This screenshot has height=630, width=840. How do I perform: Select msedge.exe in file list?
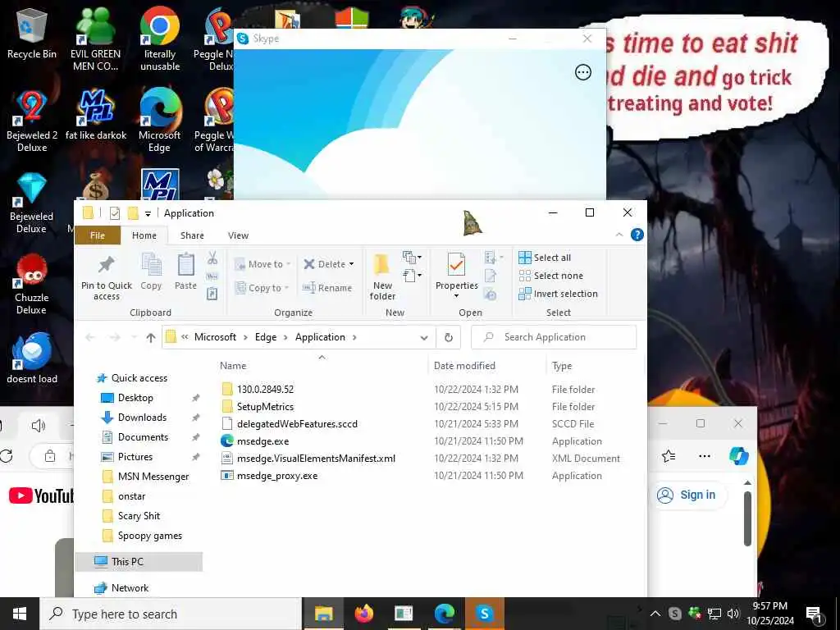262,441
